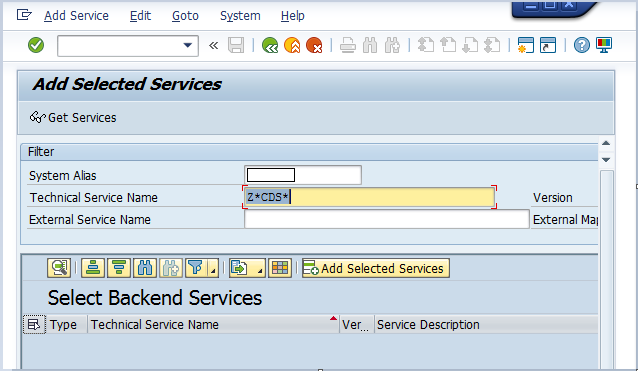Click the scroll up arrow on right scrollbar
This screenshot has width=638, height=371.
(606, 143)
